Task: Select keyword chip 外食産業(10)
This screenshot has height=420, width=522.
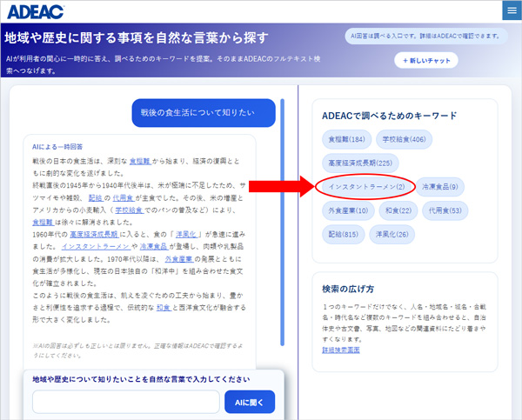Action: (348, 210)
